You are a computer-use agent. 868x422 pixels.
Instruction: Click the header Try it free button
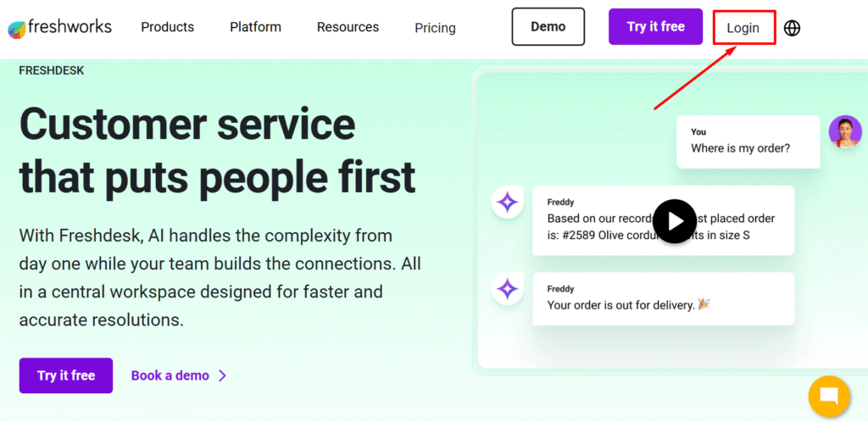coord(655,26)
